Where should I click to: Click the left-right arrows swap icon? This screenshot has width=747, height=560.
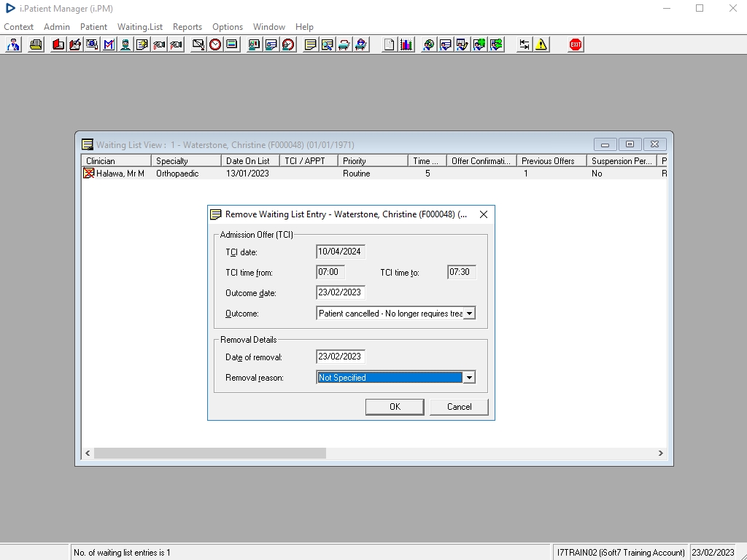click(524, 44)
